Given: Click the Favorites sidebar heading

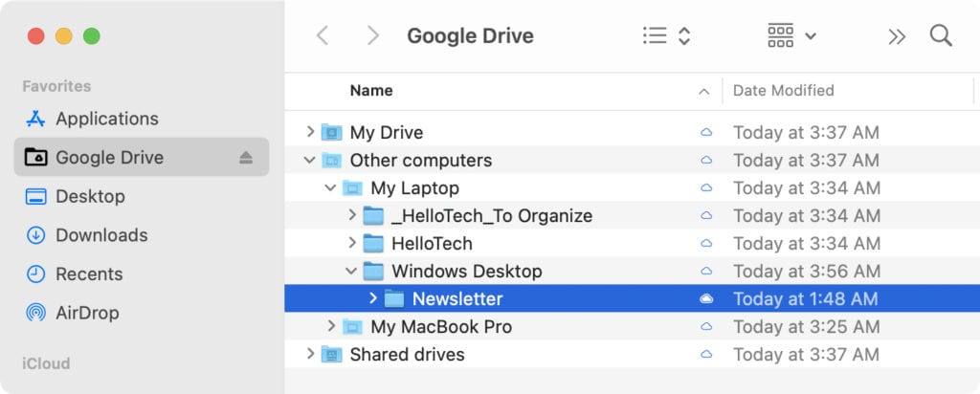Looking at the screenshot, I should [56, 86].
